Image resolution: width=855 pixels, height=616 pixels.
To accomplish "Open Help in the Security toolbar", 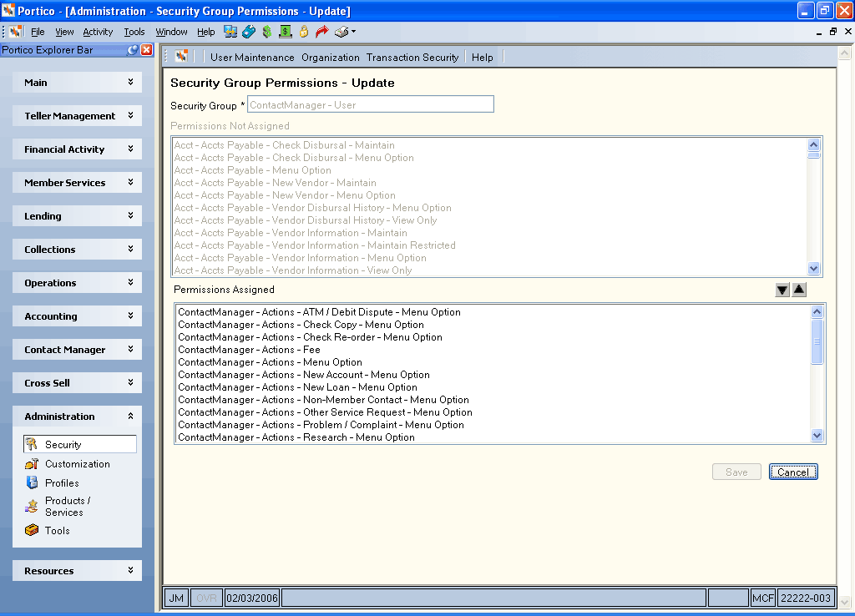I will [482, 58].
